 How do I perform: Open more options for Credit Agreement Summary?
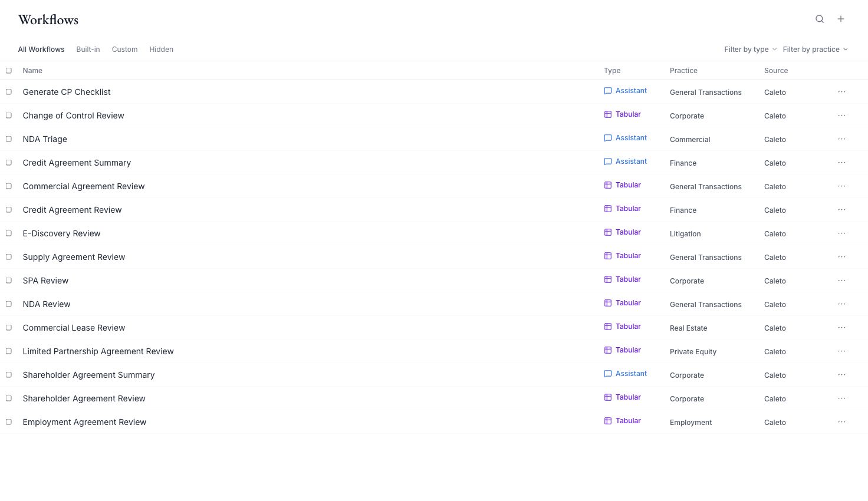pos(841,163)
